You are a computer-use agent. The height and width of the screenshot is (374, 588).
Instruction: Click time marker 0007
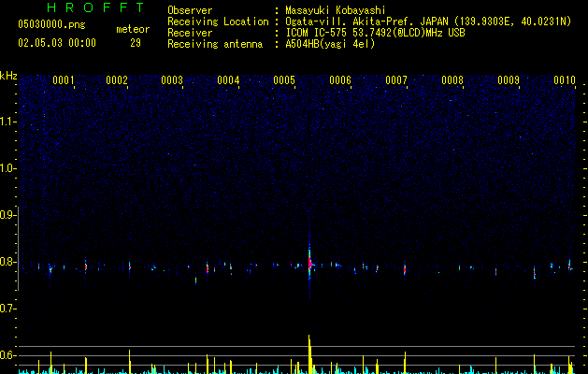click(x=396, y=79)
